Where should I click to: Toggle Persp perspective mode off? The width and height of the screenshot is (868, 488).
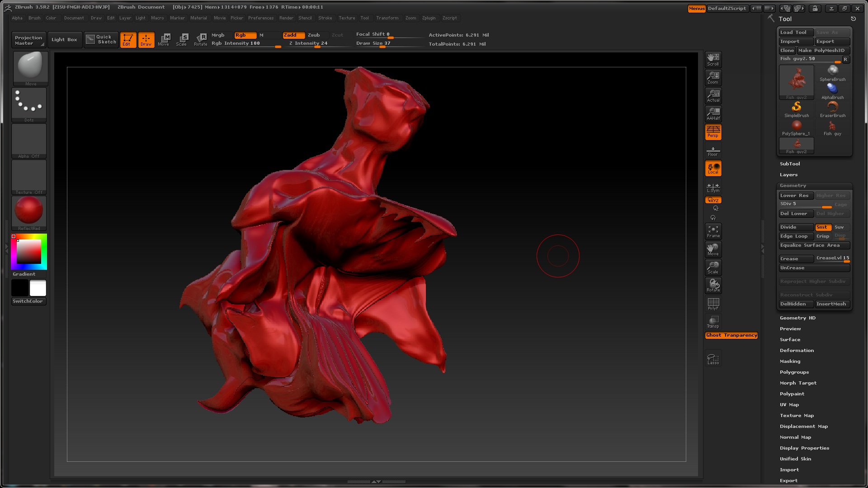point(713,131)
